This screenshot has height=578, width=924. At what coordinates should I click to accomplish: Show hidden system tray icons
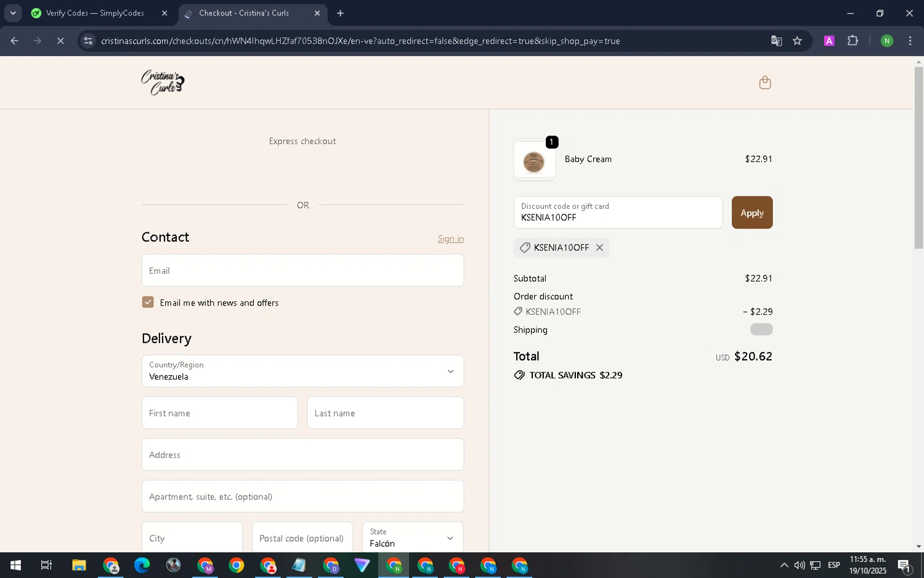coord(784,565)
